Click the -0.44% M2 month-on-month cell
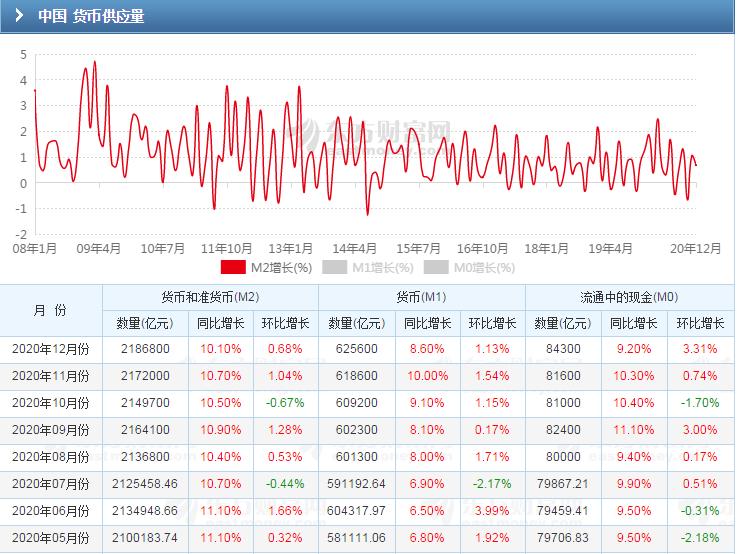Screen dimensions: 740x554 (x=285, y=484)
